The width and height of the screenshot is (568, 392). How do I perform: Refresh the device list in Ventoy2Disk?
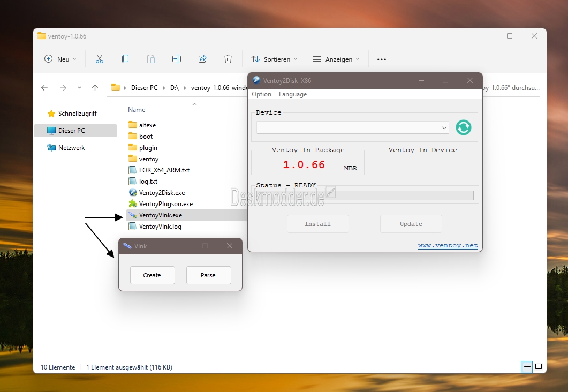[x=463, y=127]
